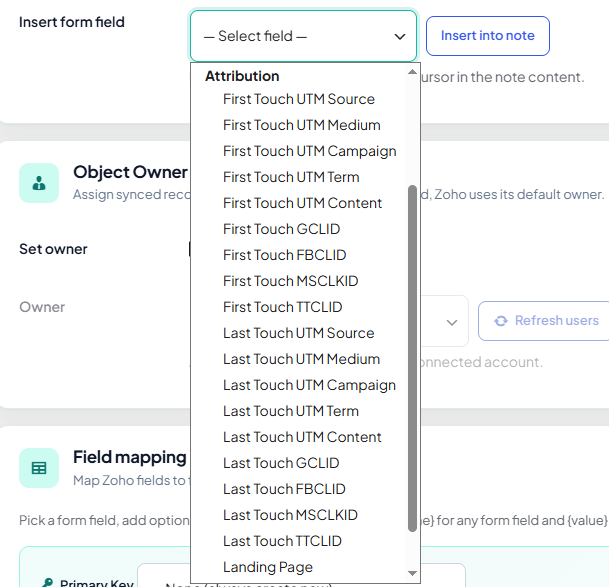The image size is (609, 587).
Task: Choose First Touch TTCLID option
Action: (x=298, y=307)
